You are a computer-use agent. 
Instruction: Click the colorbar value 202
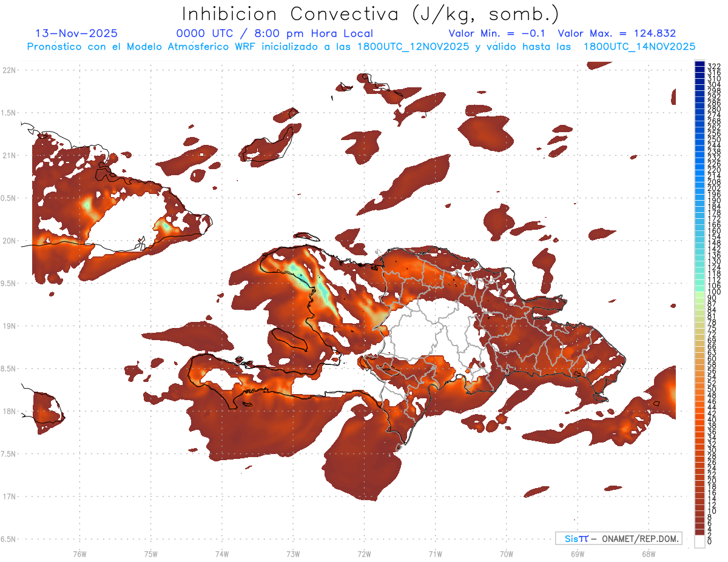point(714,188)
